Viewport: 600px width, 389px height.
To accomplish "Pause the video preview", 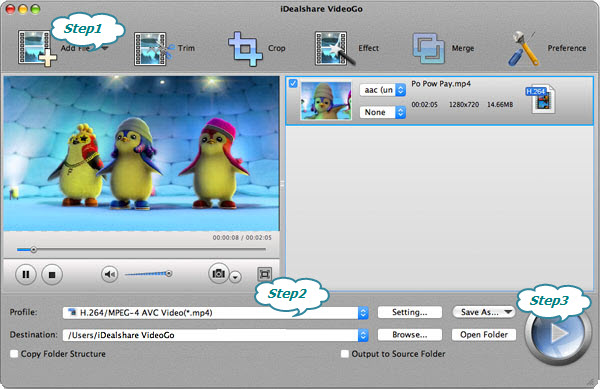I will (x=26, y=274).
